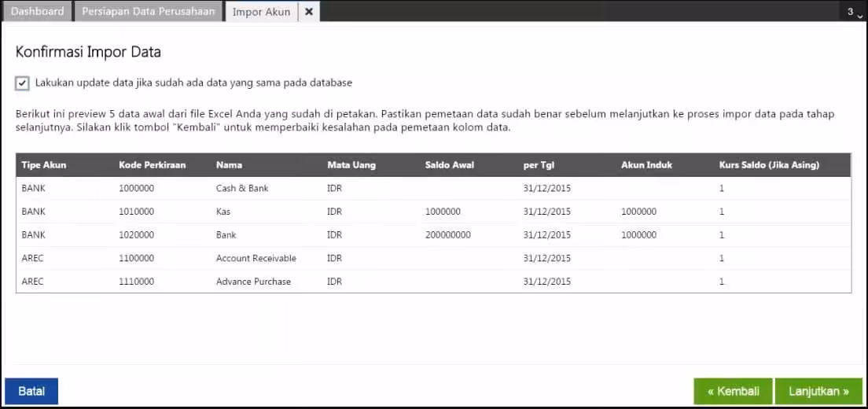This screenshot has height=409, width=868.
Task: Click the Kurs Saldo (Jika Asing) header
Action: 769,165
